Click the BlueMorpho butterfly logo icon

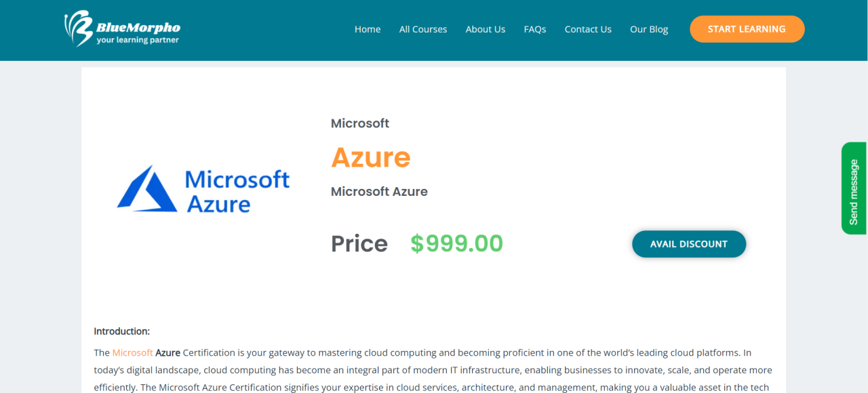point(78,28)
